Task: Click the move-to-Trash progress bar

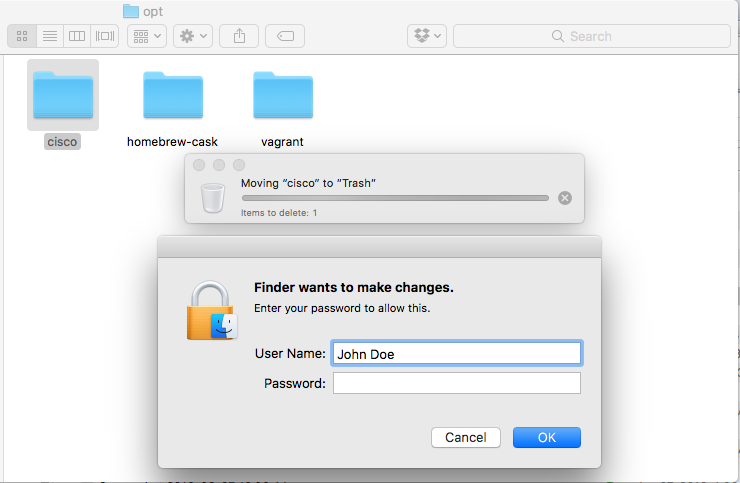Action: tap(394, 198)
